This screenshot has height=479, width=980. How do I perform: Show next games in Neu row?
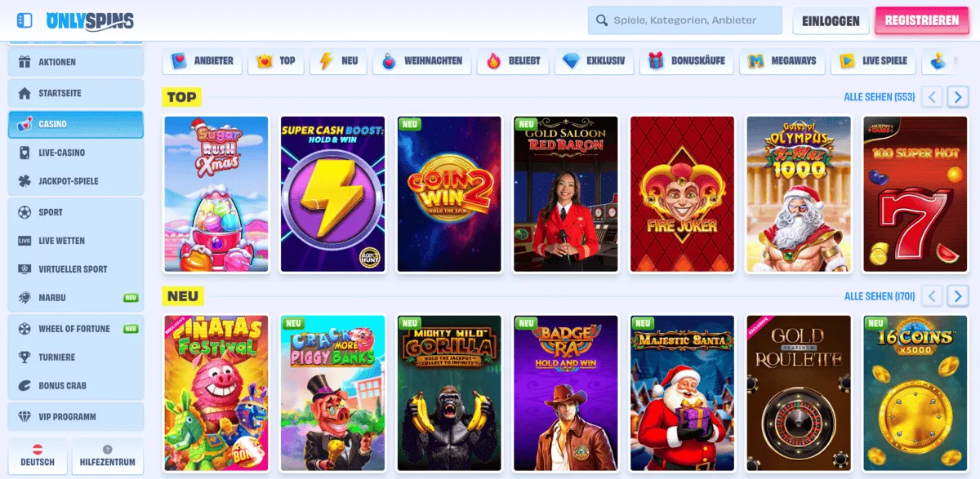point(958,295)
